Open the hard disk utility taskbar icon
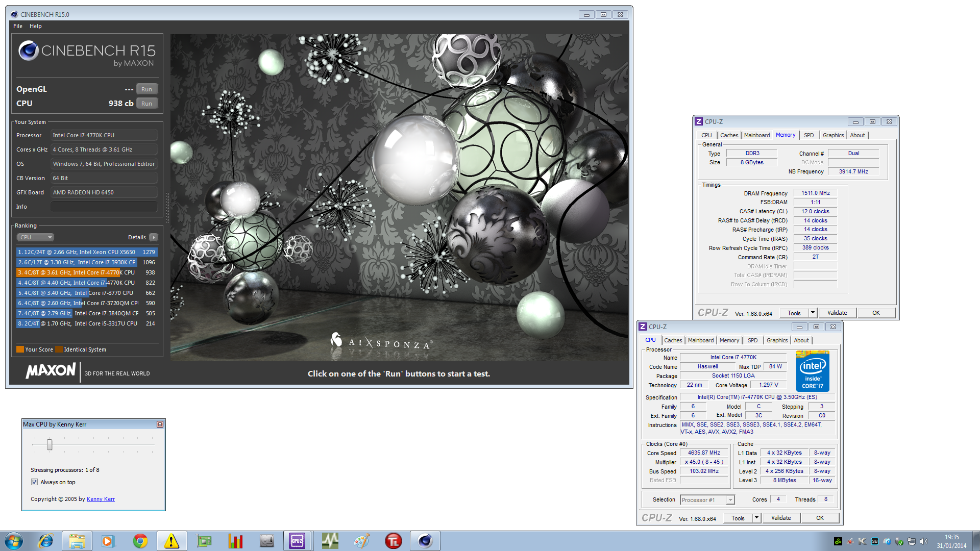 coord(266,541)
